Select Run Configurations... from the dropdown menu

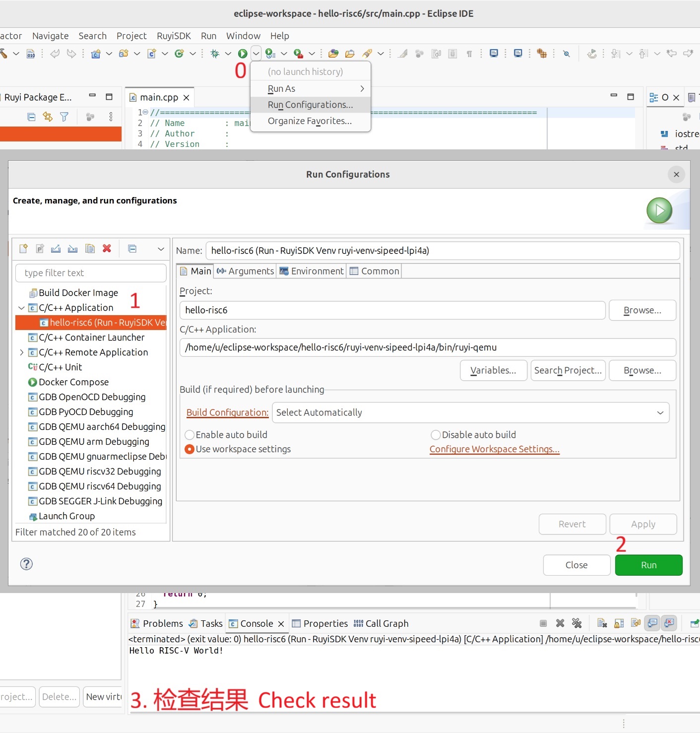311,105
